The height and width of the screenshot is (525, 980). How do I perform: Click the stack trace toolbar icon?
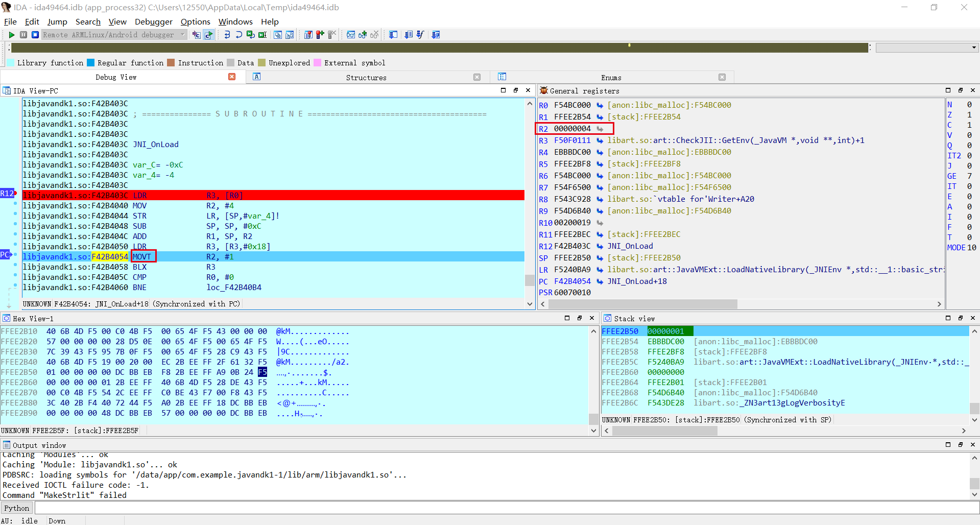436,35
